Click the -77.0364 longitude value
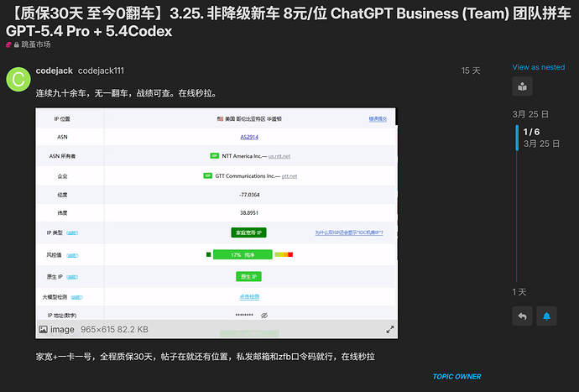Viewport: 579px width, 392px height. click(x=249, y=195)
